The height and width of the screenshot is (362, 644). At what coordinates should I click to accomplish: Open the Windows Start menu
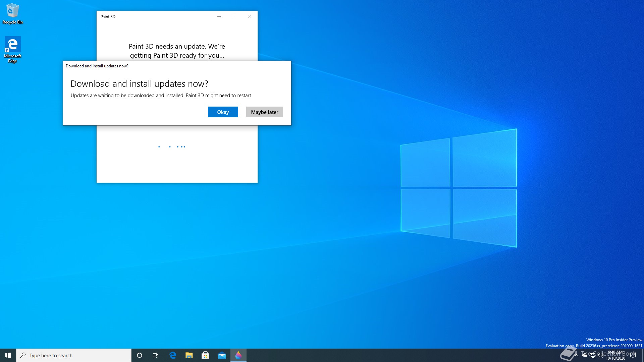(8, 355)
